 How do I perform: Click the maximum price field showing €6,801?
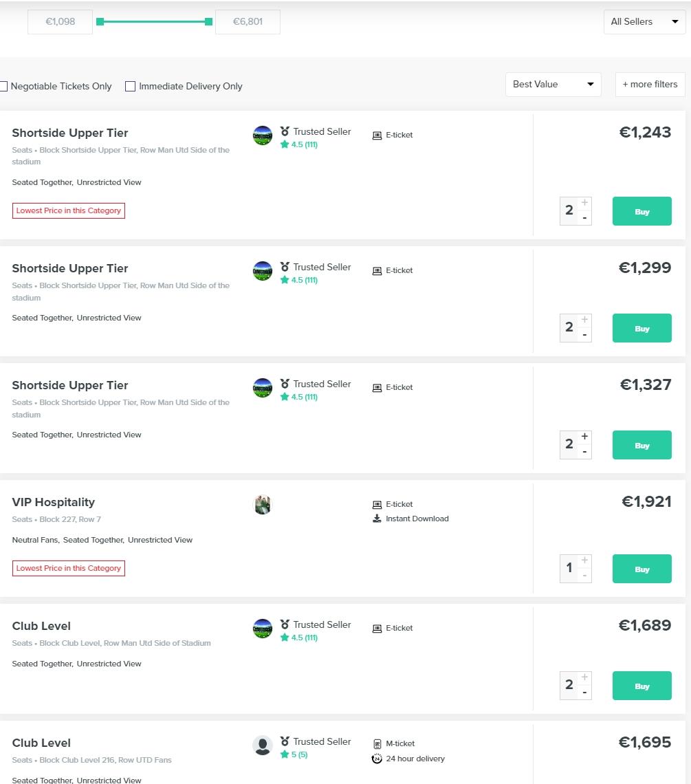coord(248,22)
